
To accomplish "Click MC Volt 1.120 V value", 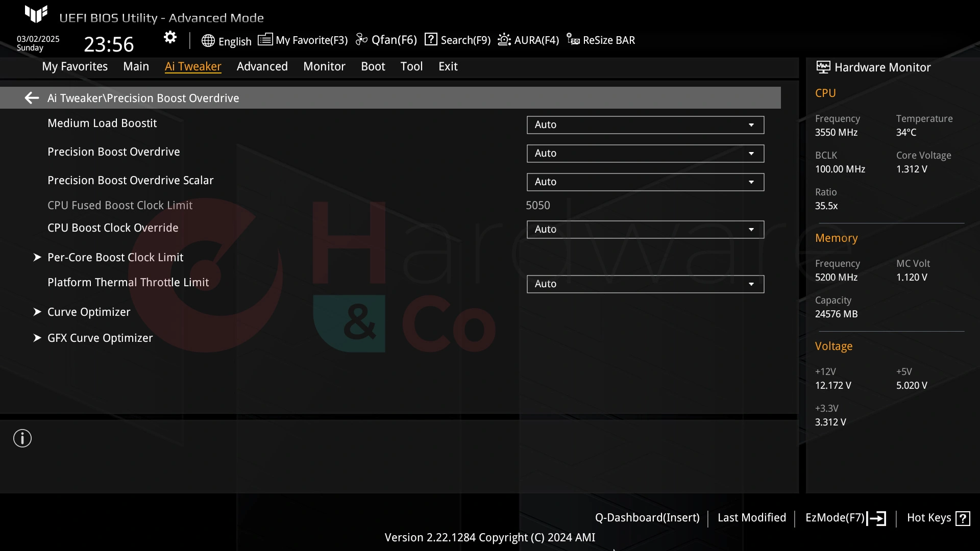I will [x=912, y=278].
